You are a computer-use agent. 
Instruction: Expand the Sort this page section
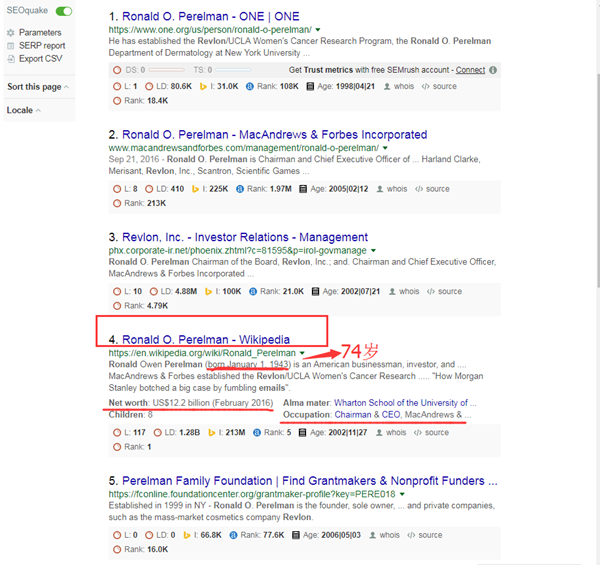point(38,87)
